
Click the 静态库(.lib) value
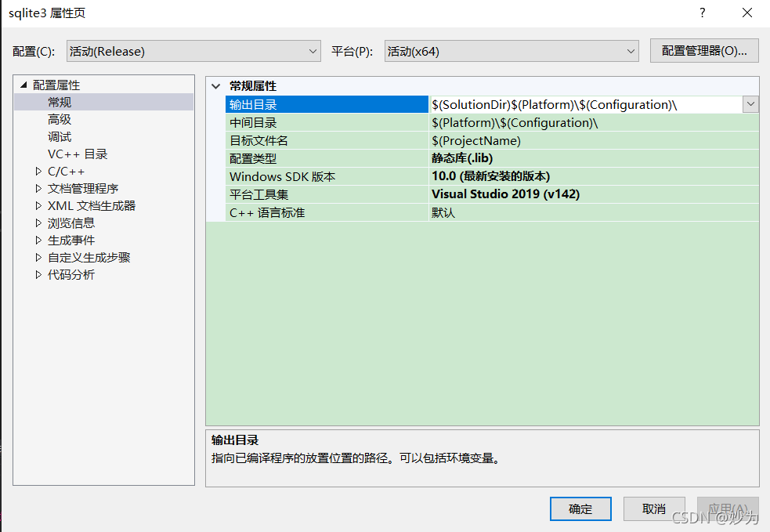(x=462, y=158)
